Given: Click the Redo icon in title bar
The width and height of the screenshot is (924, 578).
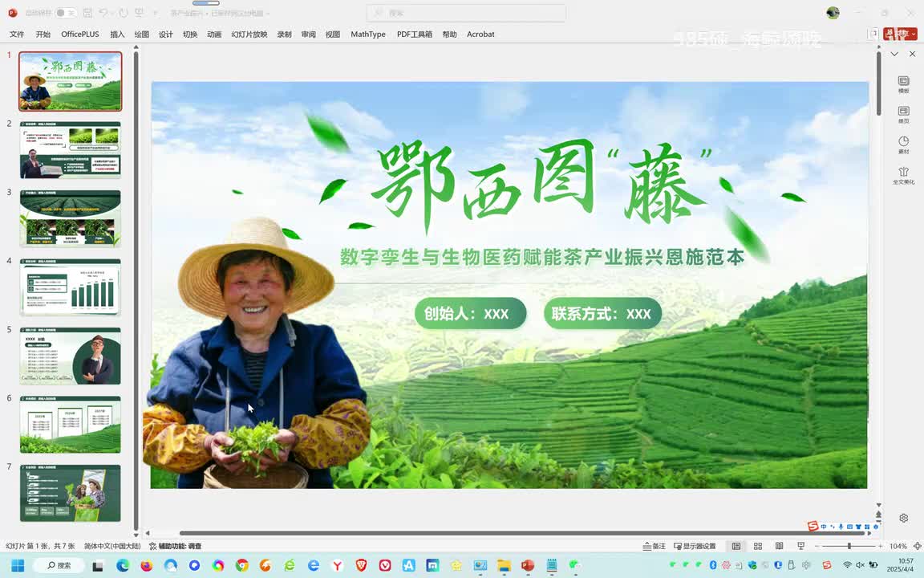Looking at the screenshot, I should 124,12.
